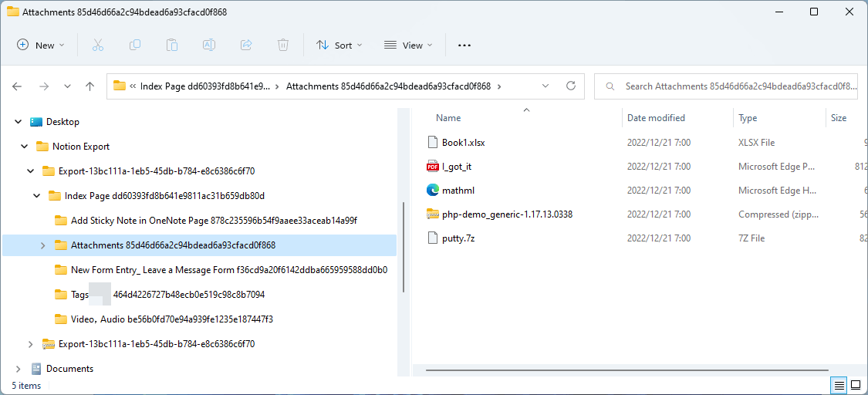Select the I_got_it file name
Image resolution: width=868 pixels, height=395 pixels.
pos(457,166)
